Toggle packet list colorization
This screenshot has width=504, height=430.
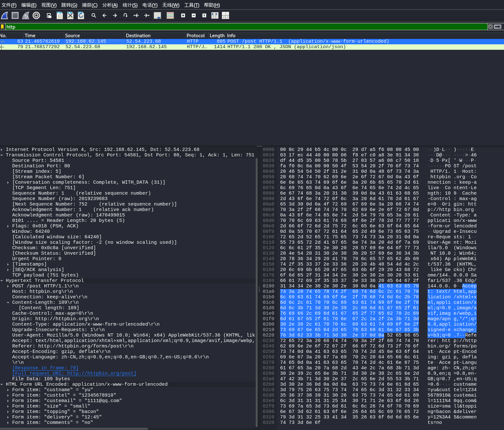170,15
